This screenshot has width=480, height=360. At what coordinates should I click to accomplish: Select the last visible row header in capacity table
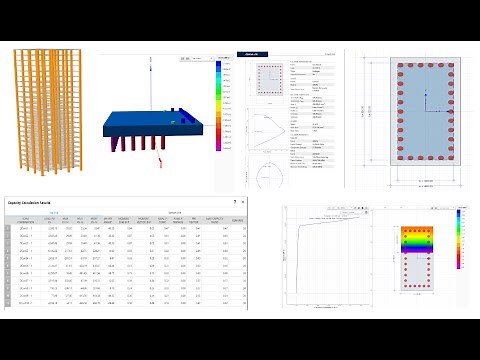[x=7, y=303]
